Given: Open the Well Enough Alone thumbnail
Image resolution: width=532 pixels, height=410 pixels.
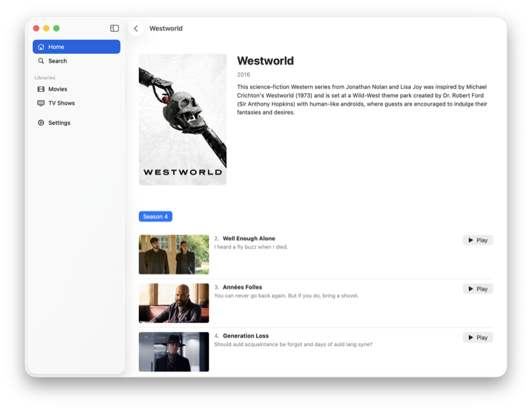Looking at the screenshot, I should pos(174,254).
